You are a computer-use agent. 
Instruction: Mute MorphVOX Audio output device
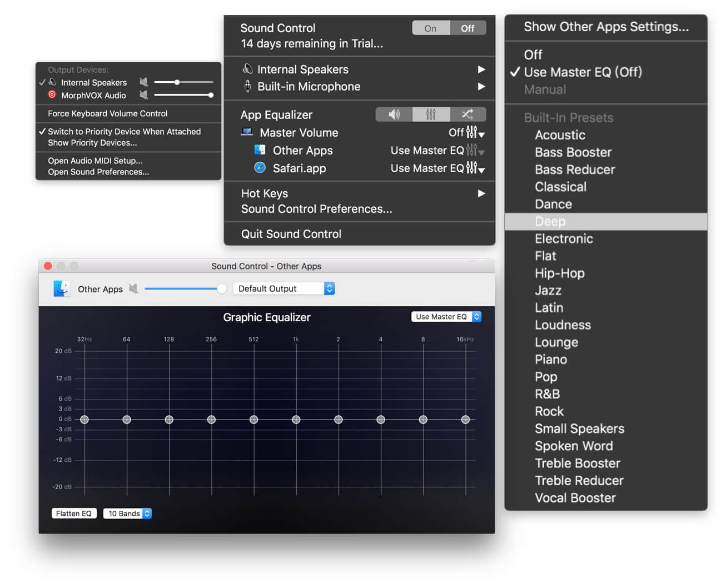coord(143,95)
